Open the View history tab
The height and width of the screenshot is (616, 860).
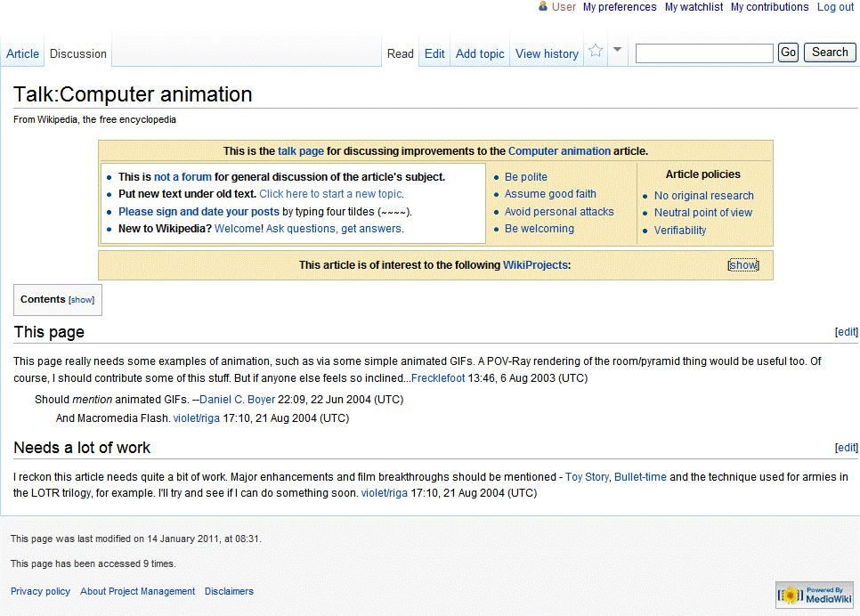(547, 53)
